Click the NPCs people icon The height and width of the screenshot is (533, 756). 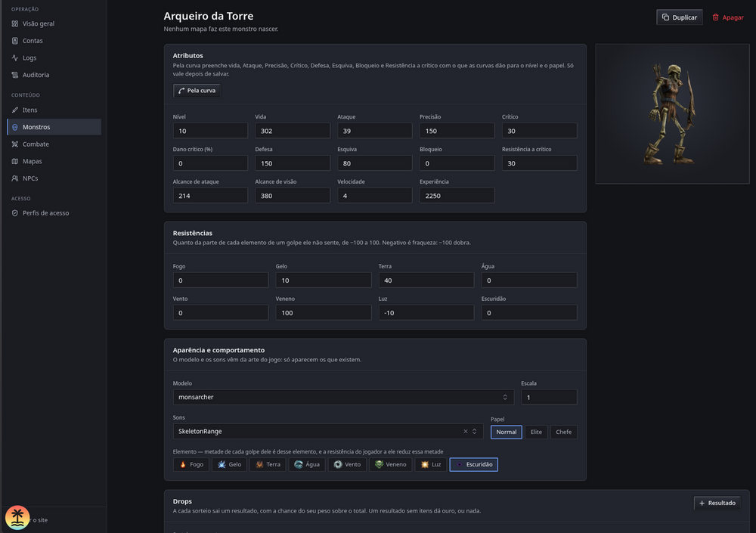click(15, 178)
